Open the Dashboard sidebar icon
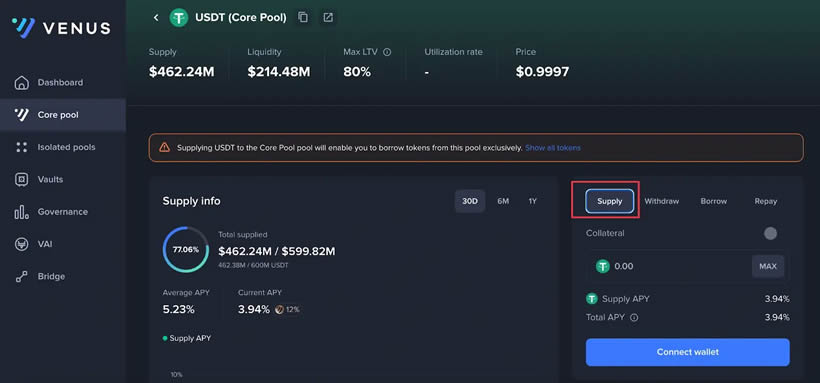This screenshot has height=383, width=820. 21,83
